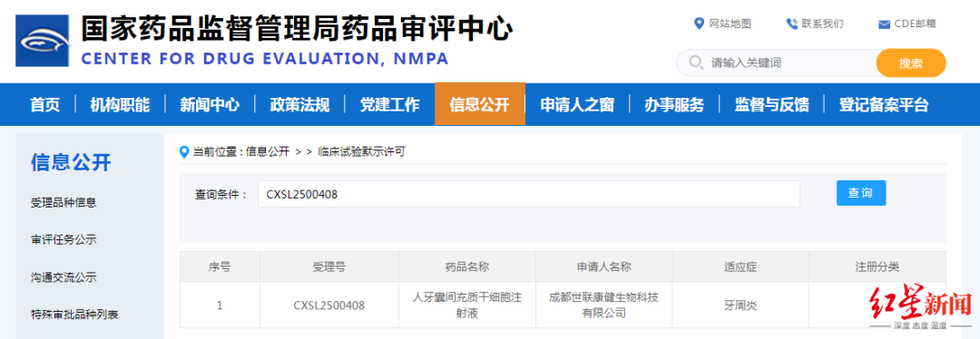Open CDE邮箱 link
Screen dimensions: 980x339
[915, 24]
